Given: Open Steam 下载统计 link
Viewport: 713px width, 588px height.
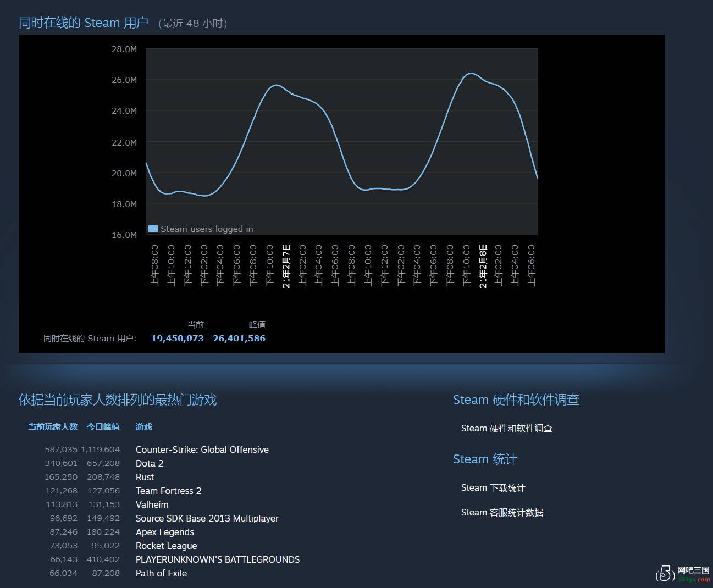Looking at the screenshot, I should click(493, 487).
